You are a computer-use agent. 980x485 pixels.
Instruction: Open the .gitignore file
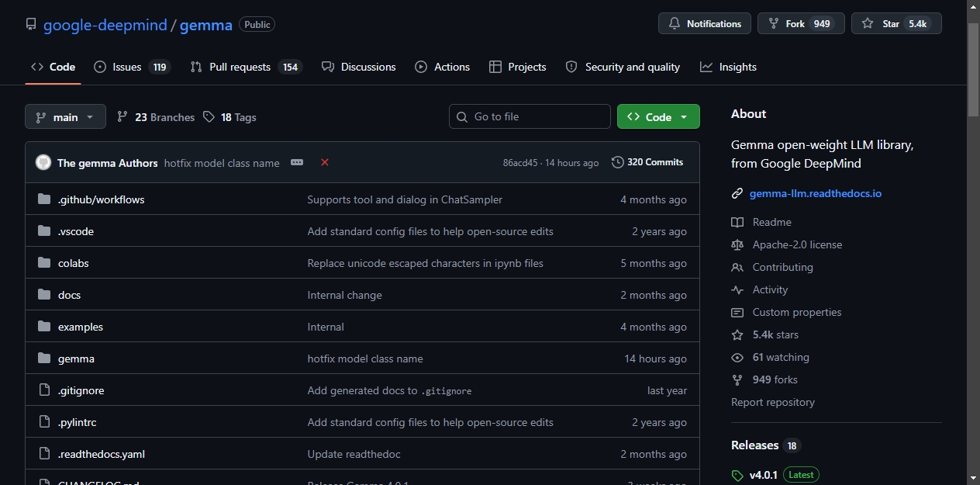pos(81,390)
